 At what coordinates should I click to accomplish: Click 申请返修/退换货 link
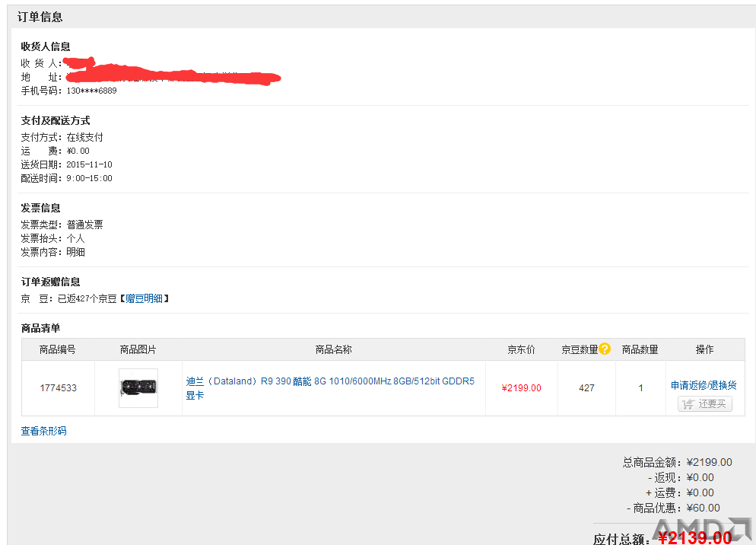[704, 385]
